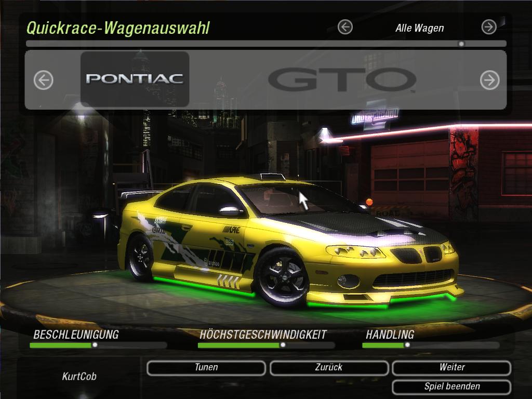This screenshot has height=399, width=532.
Task: Click the car list scrollbar handle
Action: click(461, 44)
